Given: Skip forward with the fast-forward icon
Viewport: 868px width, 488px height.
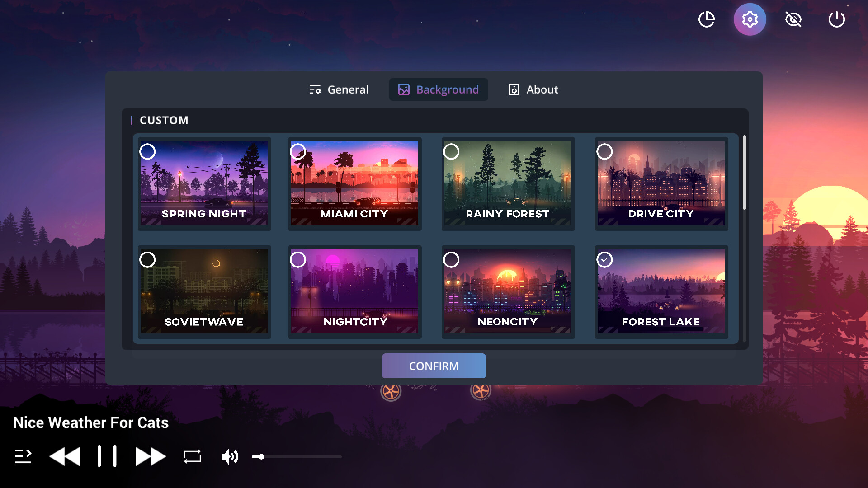Looking at the screenshot, I should (x=150, y=456).
